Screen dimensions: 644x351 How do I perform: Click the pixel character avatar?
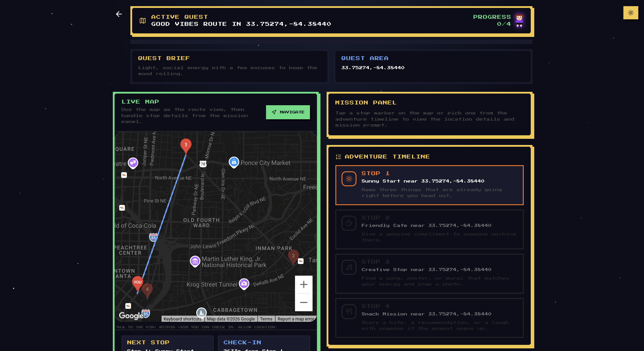(x=519, y=20)
